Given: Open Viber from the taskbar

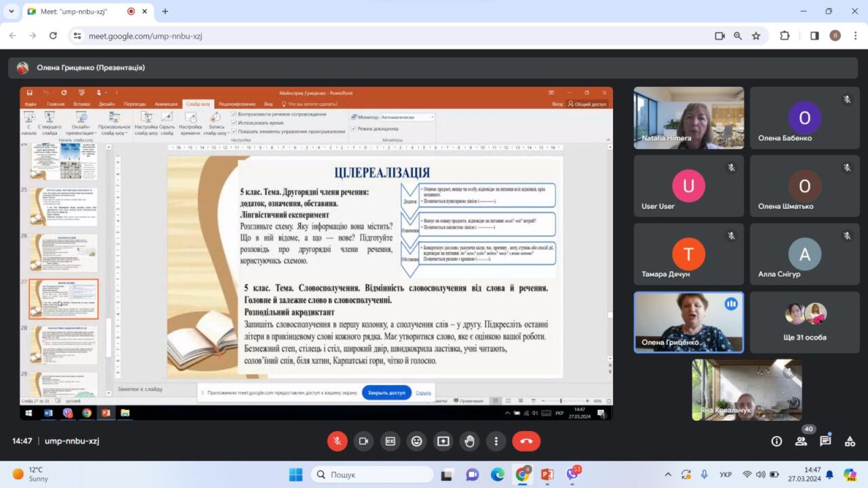Looking at the screenshot, I should pyautogui.click(x=573, y=474).
